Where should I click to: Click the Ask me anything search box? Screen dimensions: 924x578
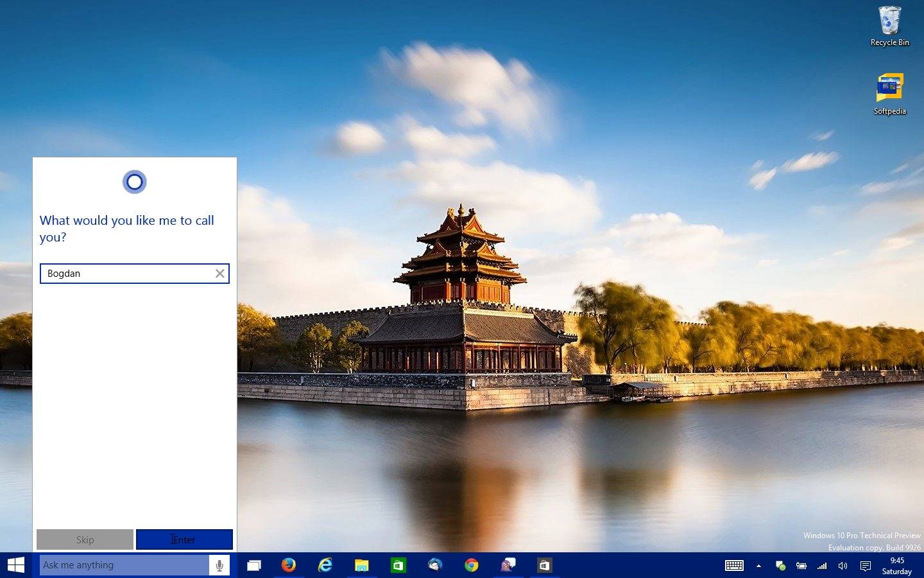click(124, 565)
